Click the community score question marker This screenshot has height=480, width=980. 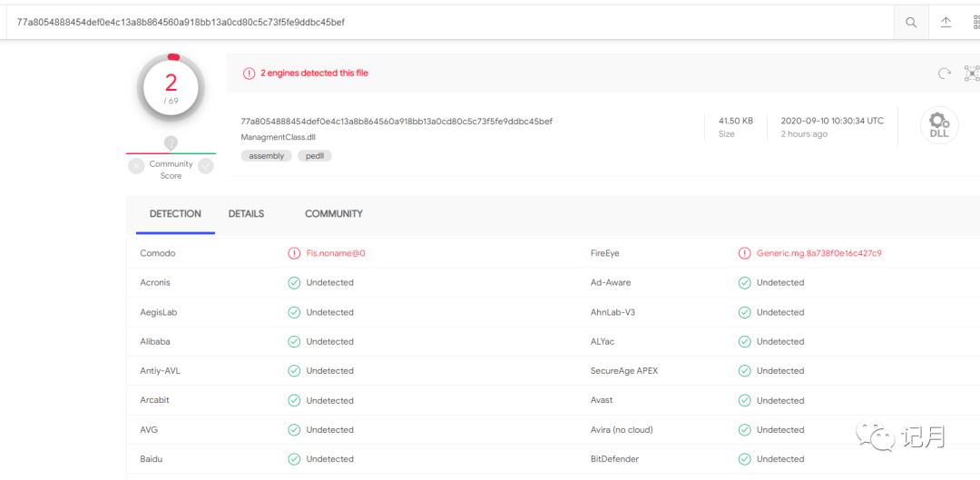pyautogui.click(x=171, y=143)
